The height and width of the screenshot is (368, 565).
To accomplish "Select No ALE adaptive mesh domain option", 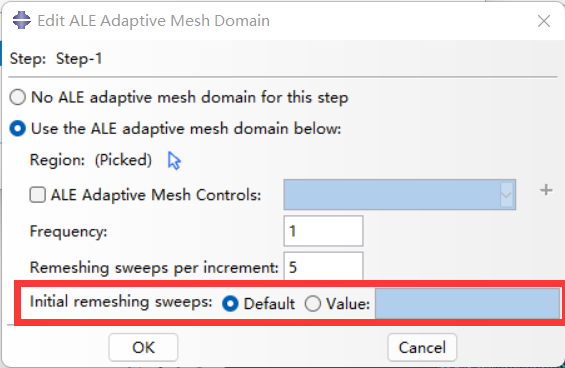I will point(18,97).
